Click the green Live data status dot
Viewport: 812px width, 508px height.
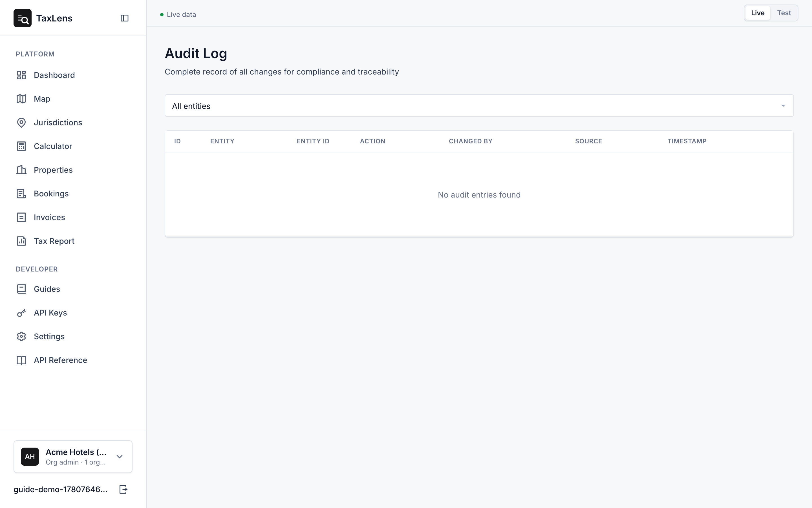(162, 15)
